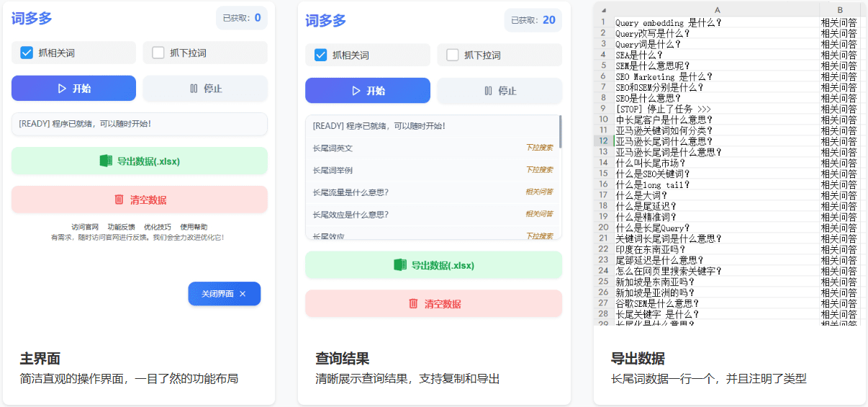Select row 1 header in the spreadsheet
The height and width of the screenshot is (407, 868).
tap(603, 22)
